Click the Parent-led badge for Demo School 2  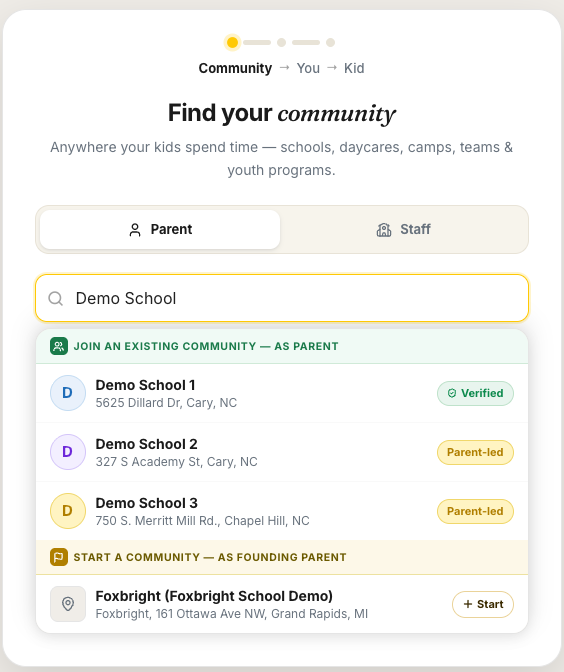[475, 452]
